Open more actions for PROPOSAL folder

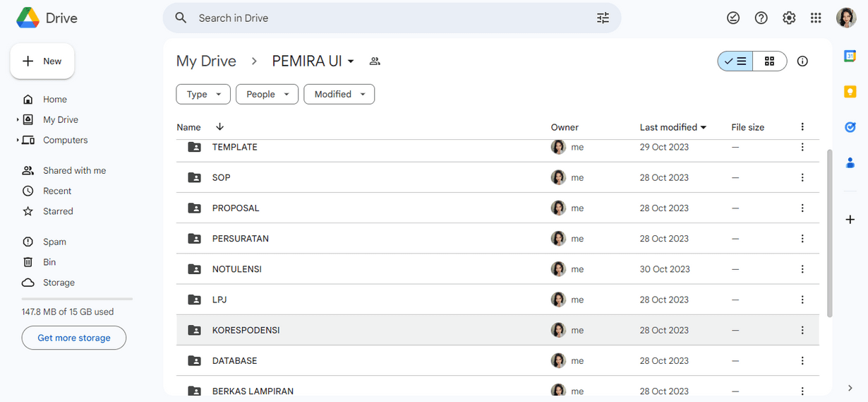pos(802,208)
